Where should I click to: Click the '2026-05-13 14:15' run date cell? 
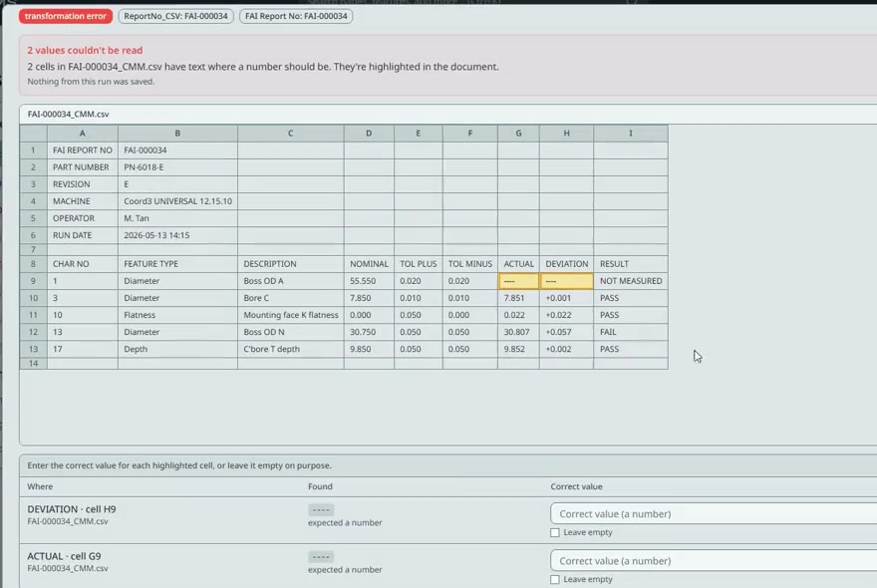coord(177,235)
